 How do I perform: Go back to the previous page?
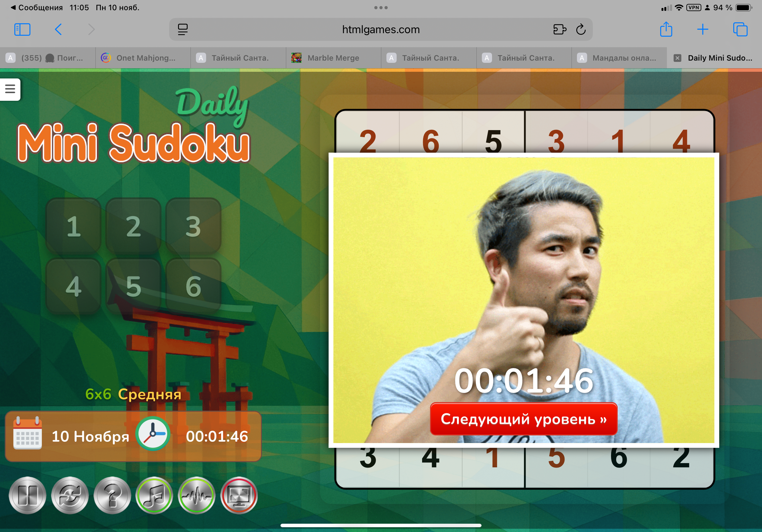58,30
